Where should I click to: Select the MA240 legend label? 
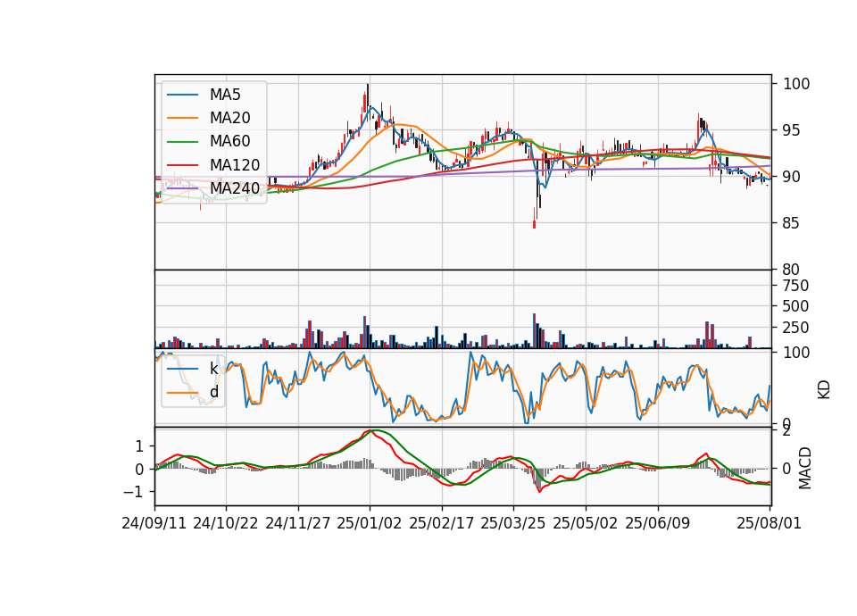(x=235, y=188)
